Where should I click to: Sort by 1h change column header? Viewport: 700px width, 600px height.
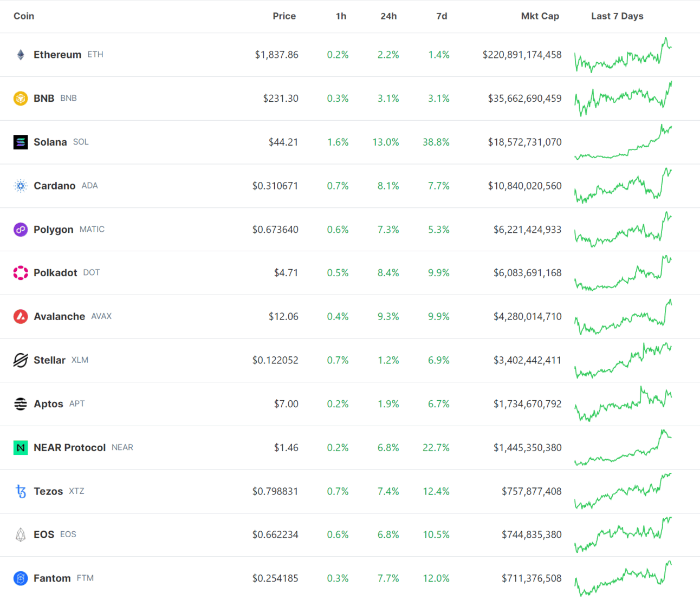341,16
